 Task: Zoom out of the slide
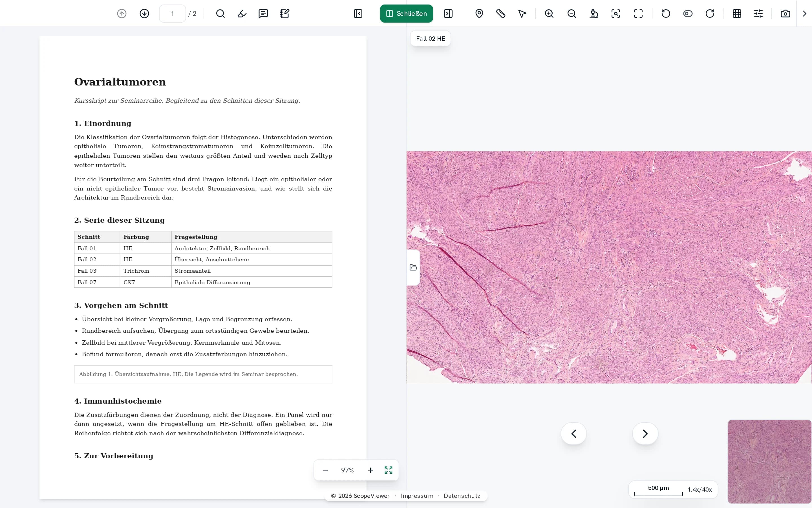[x=572, y=14]
